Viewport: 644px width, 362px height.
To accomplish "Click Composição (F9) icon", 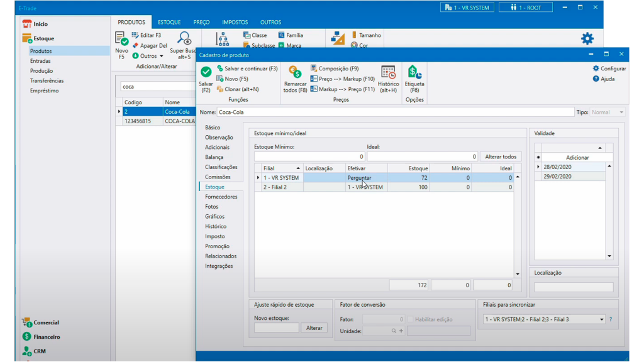I will click(314, 69).
